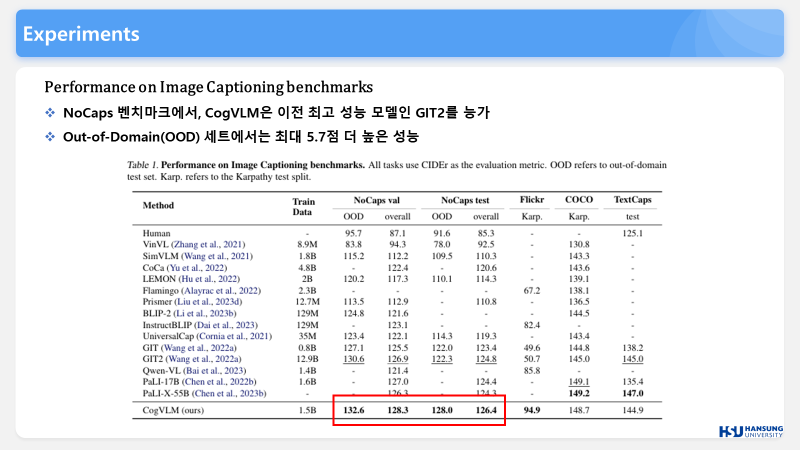Click the CogVLM TextCaps score 144.9
The width and height of the screenshot is (800, 450).
coord(633,410)
